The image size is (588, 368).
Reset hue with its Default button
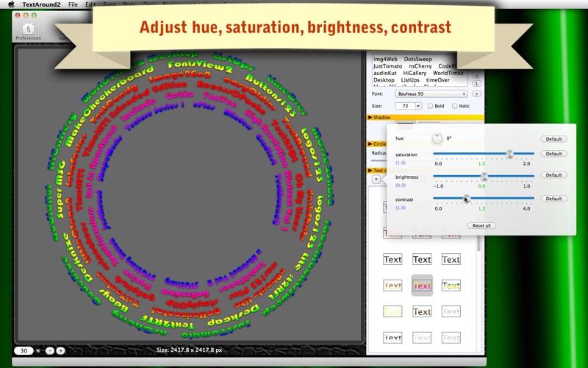pyautogui.click(x=553, y=139)
